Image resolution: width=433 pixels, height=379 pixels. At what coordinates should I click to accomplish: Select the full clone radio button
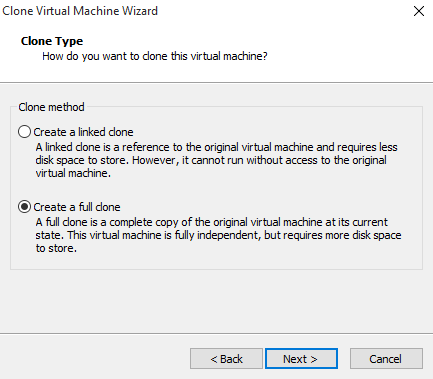[x=24, y=207]
